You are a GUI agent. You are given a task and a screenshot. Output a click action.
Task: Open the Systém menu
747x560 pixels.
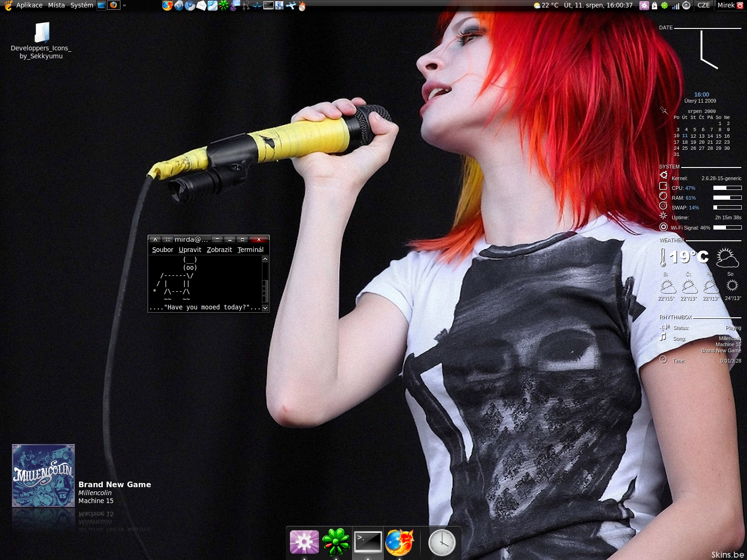click(x=82, y=5)
